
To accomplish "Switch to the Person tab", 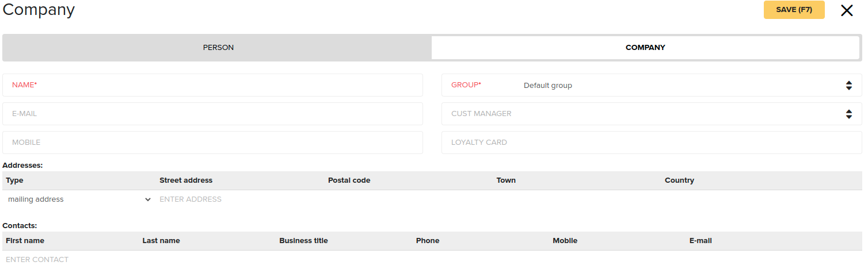I will 218,48.
